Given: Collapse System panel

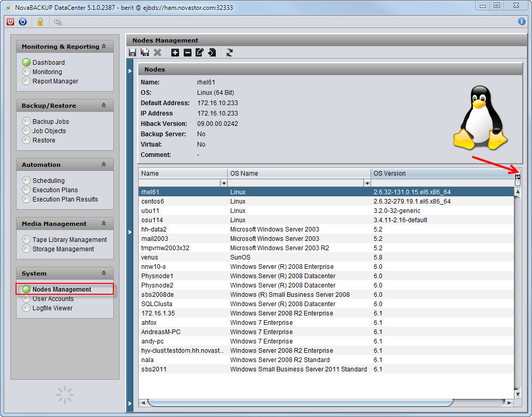Looking at the screenshot, I should click(x=104, y=273).
